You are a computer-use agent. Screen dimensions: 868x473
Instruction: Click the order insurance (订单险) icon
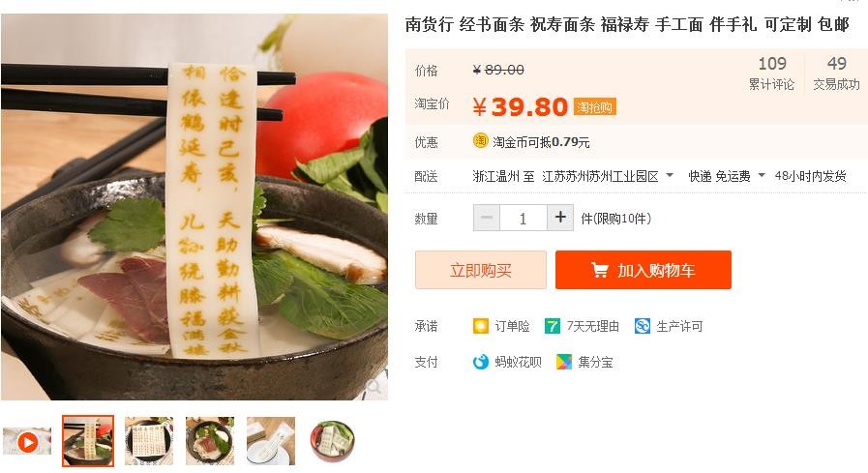click(481, 326)
